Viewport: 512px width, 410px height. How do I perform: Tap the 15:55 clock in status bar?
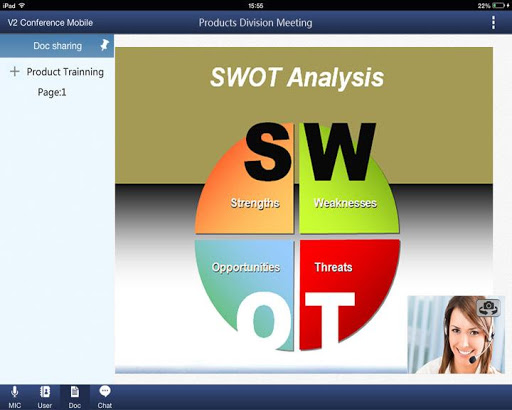(x=256, y=5)
